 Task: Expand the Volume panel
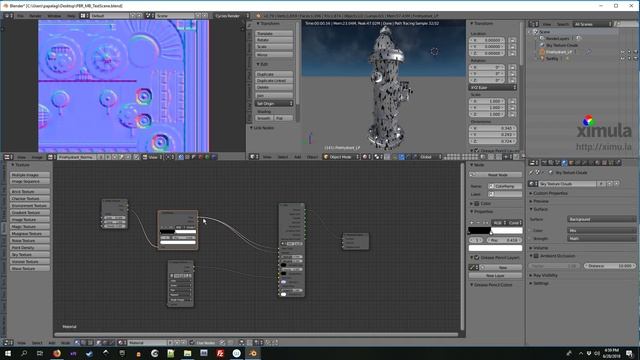tap(539, 248)
